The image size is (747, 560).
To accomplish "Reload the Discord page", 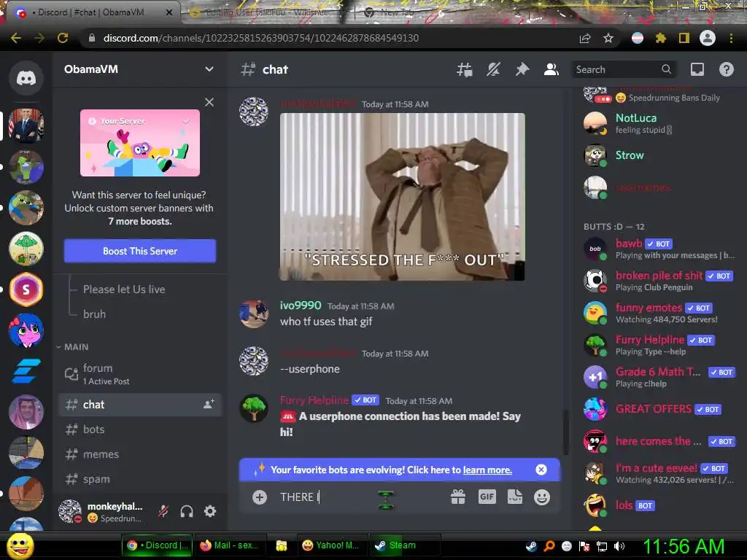I will click(x=63, y=38).
